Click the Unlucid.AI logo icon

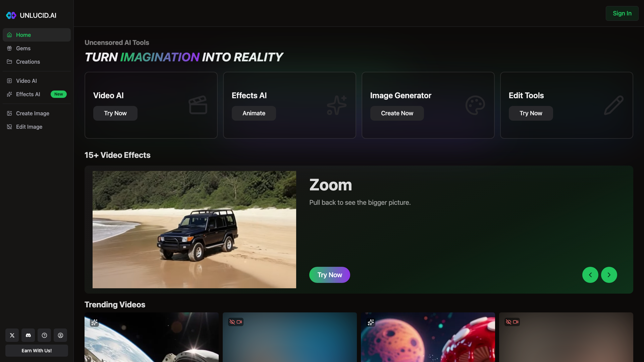point(11,15)
